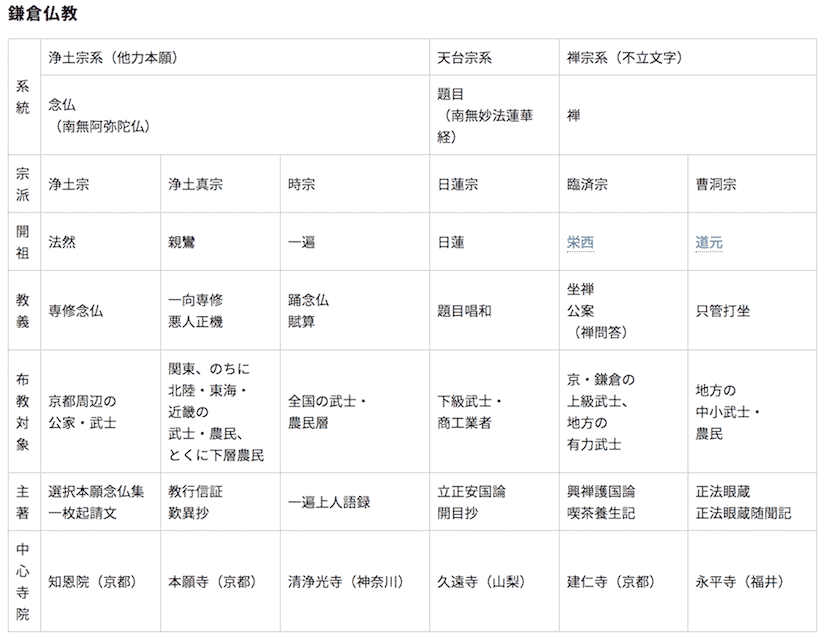824x637 pixels.
Task: Click the 禅宗系（不立文字） cell
Action: [x=688, y=57]
